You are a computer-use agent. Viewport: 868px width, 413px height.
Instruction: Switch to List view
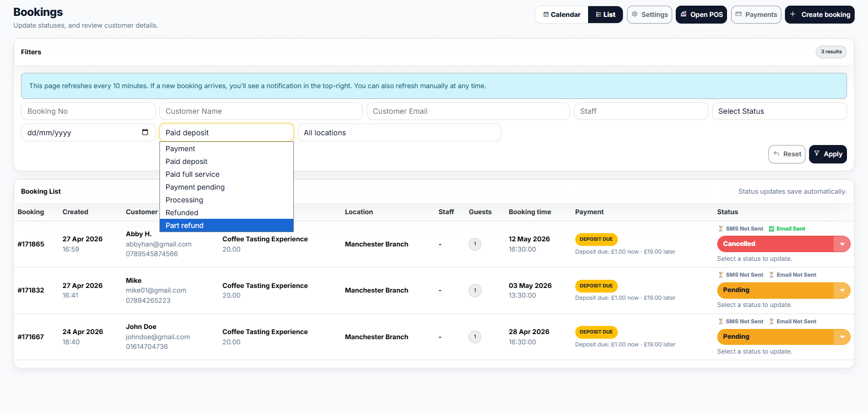click(x=605, y=15)
